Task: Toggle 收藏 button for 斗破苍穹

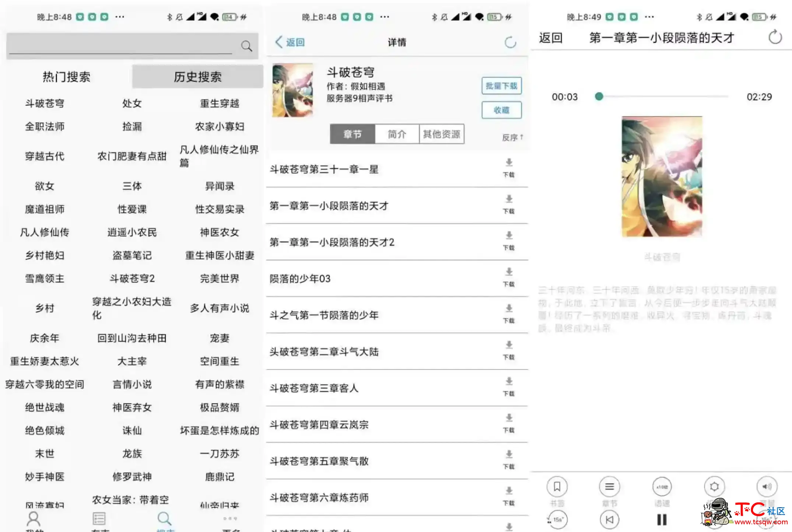Action: [x=501, y=110]
